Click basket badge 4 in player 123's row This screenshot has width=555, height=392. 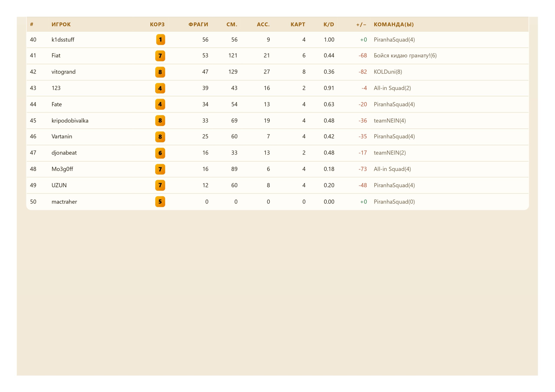point(160,88)
